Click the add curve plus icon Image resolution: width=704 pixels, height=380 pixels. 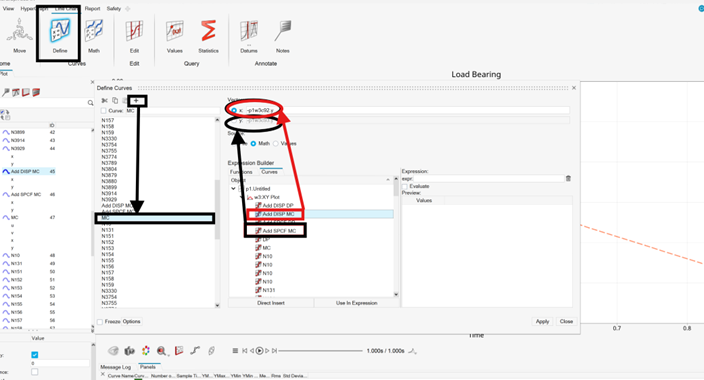(136, 101)
